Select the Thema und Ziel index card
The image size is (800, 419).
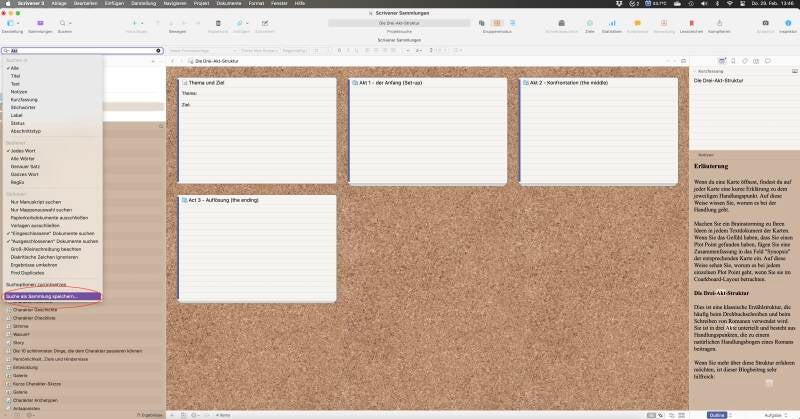pos(257,131)
